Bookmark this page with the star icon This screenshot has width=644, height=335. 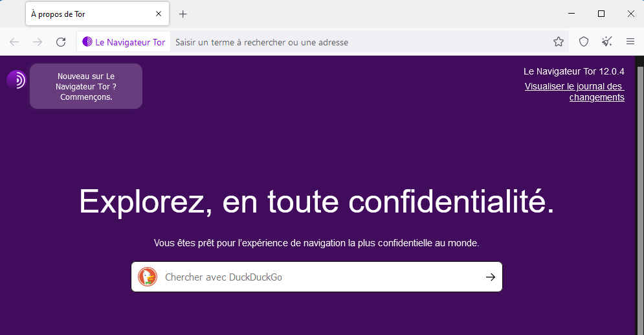pyautogui.click(x=558, y=41)
